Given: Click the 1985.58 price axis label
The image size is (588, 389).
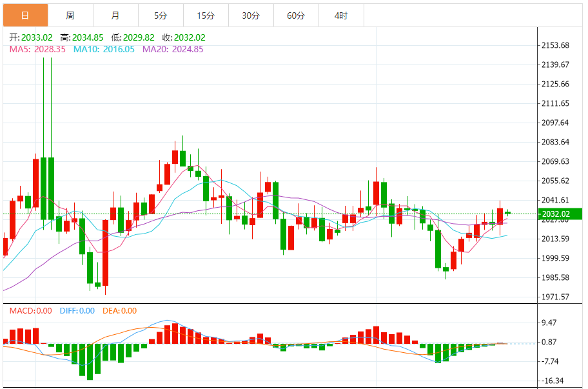Looking at the screenshot, I should pyautogui.click(x=555, y=277).
